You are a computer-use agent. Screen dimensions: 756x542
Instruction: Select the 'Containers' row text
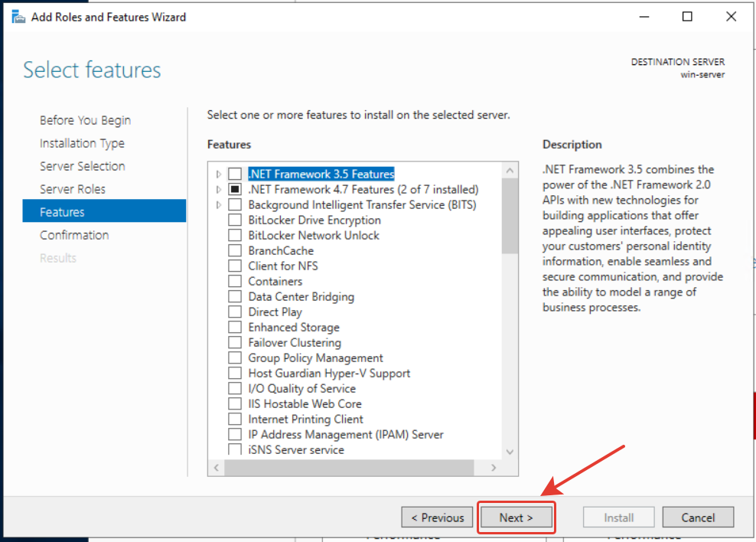275,282
